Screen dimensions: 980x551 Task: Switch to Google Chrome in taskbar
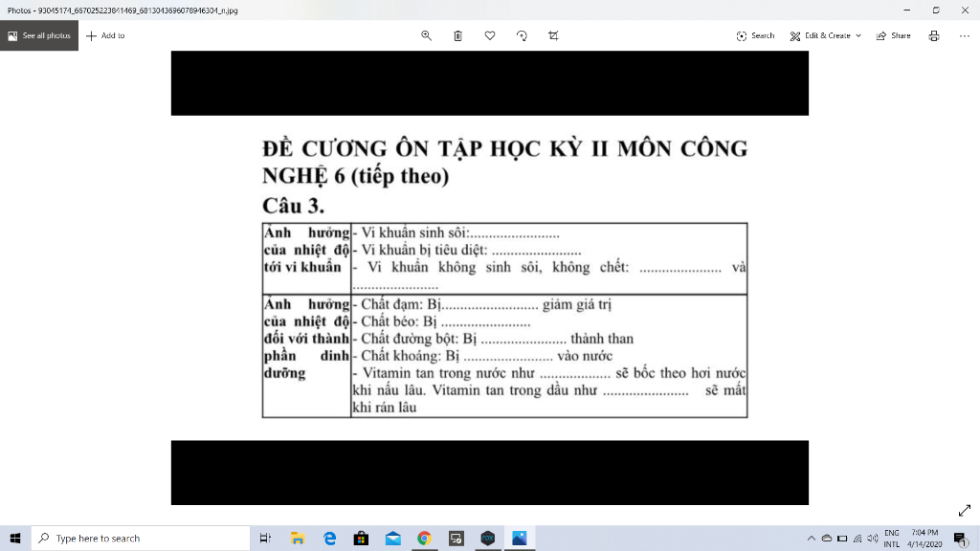coord(424,538)
